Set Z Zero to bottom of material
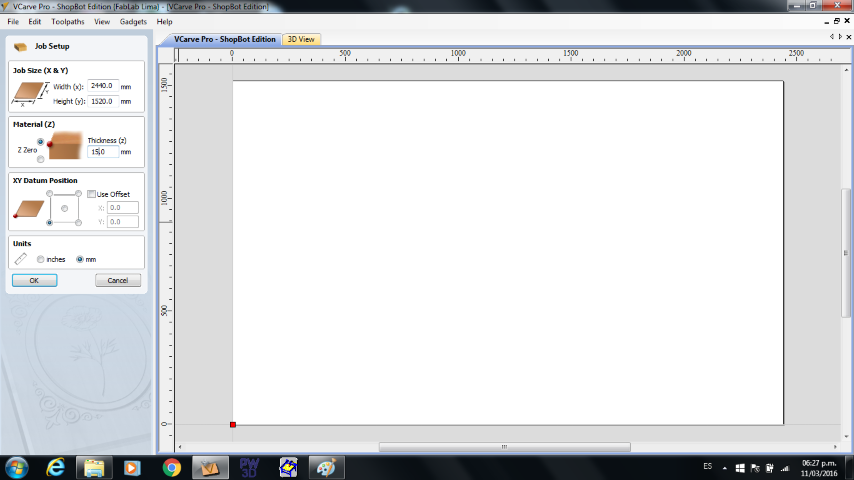 tap(40, 160)
